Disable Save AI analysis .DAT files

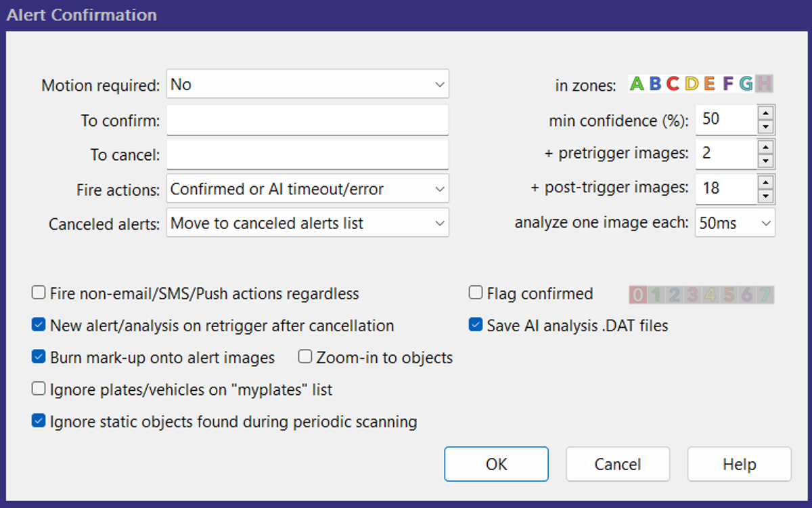point(476,325)
